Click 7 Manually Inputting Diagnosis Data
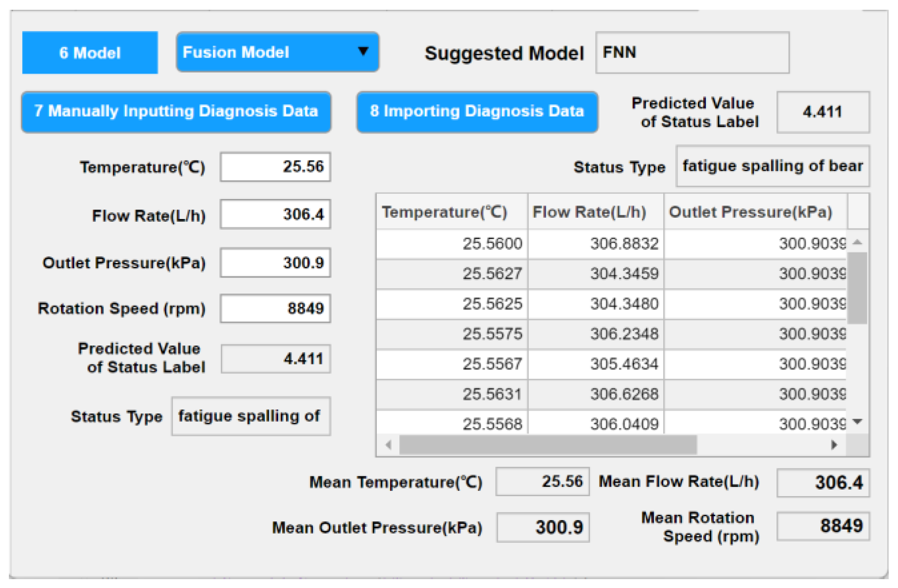898x588 pixels. pyautogui.click(x=176, y=111)
